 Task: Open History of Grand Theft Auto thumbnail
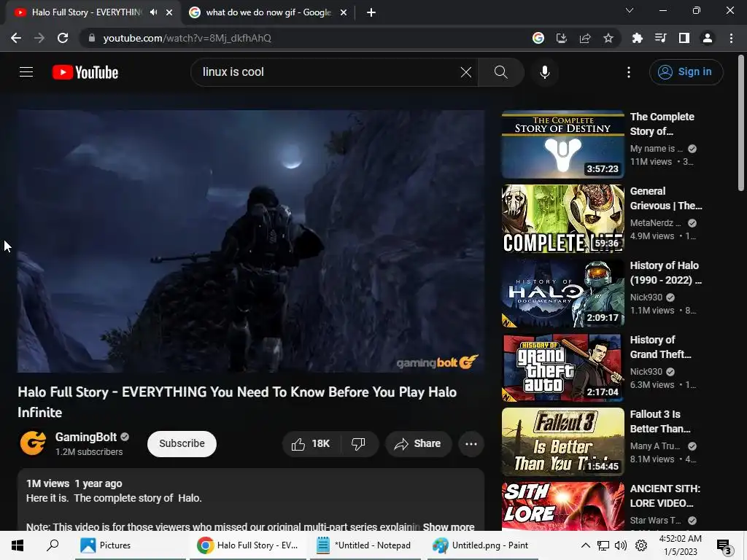pos(562,367)
